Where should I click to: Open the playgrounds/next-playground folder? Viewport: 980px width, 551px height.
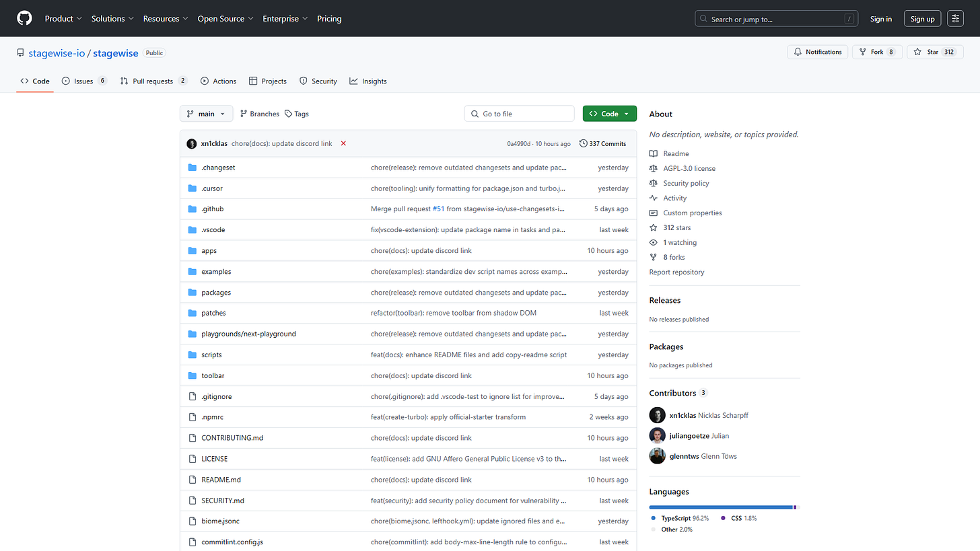click(248, 334)
